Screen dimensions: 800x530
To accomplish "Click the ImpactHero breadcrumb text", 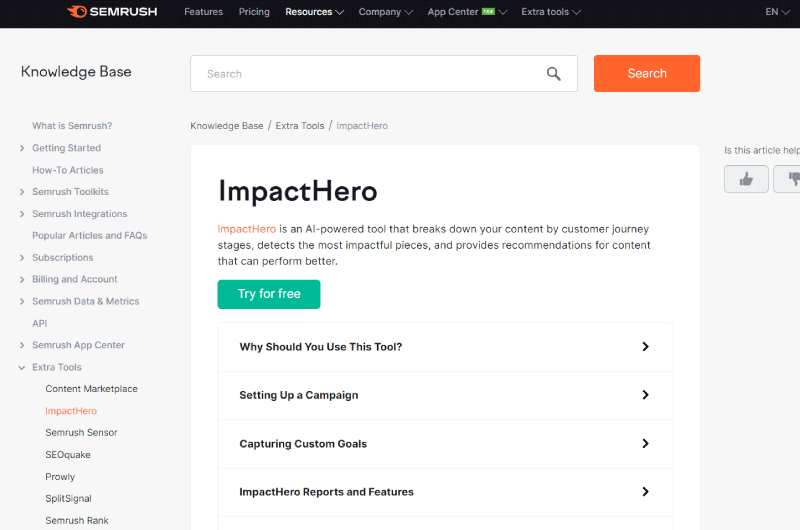I will (362, 126).
